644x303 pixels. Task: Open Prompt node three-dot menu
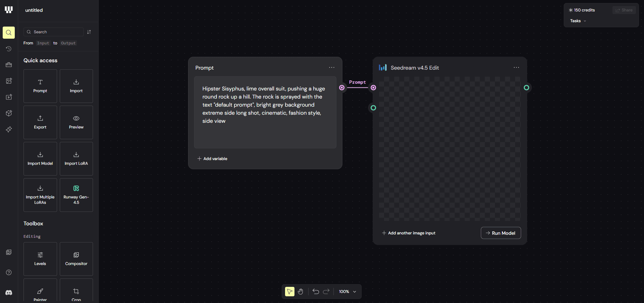(x=332, y=68)
